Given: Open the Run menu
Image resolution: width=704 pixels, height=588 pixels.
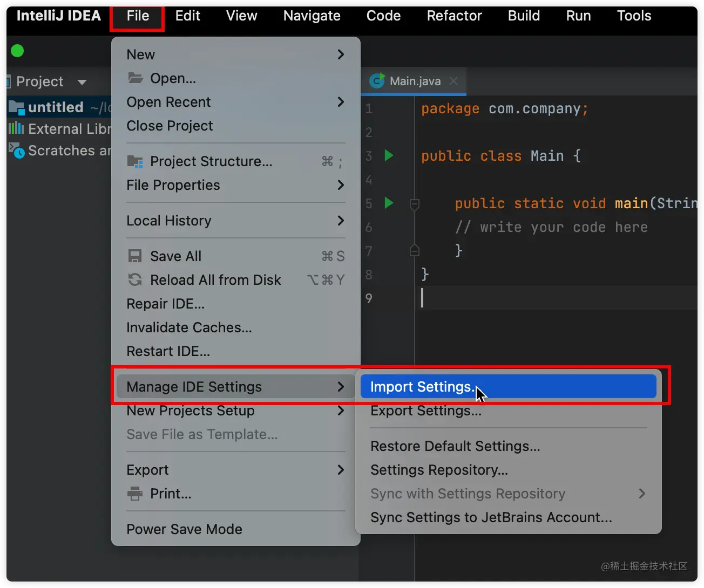Looking at the screenshot, I should click(x=578, y=16).
